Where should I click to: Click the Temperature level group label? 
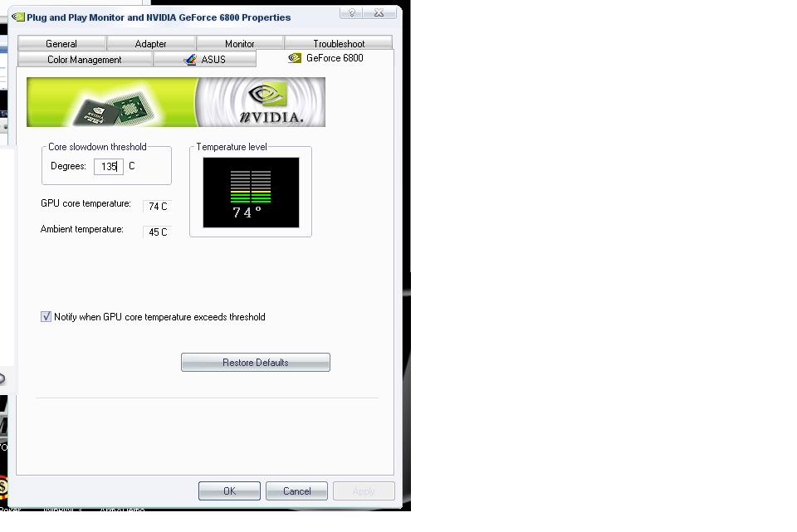tap(232, 147)
